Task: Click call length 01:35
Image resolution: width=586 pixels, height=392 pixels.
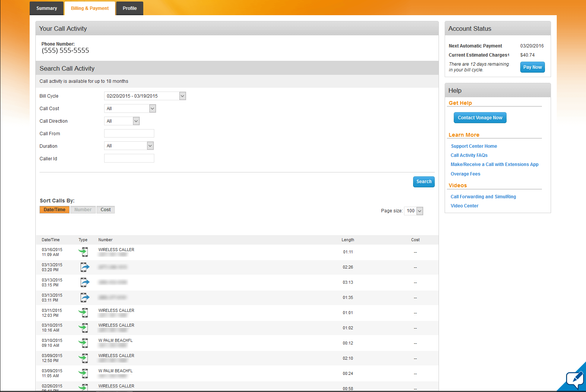Action: (x=348, y=298)
